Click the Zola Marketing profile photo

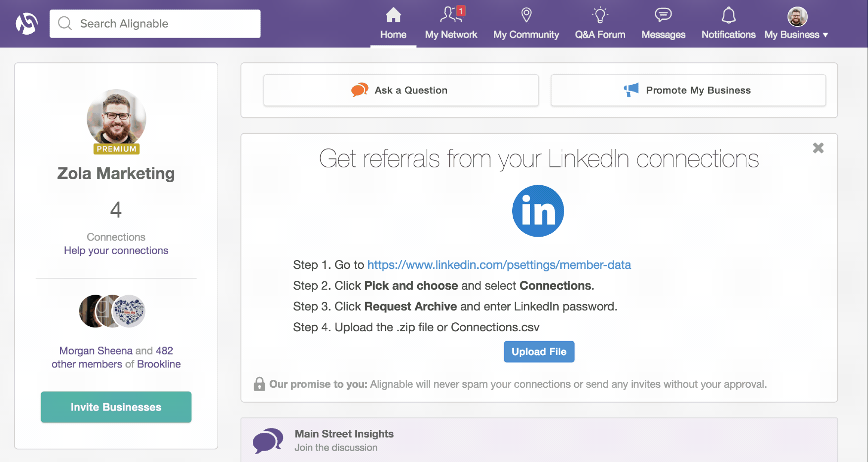[x=116, y=118]
